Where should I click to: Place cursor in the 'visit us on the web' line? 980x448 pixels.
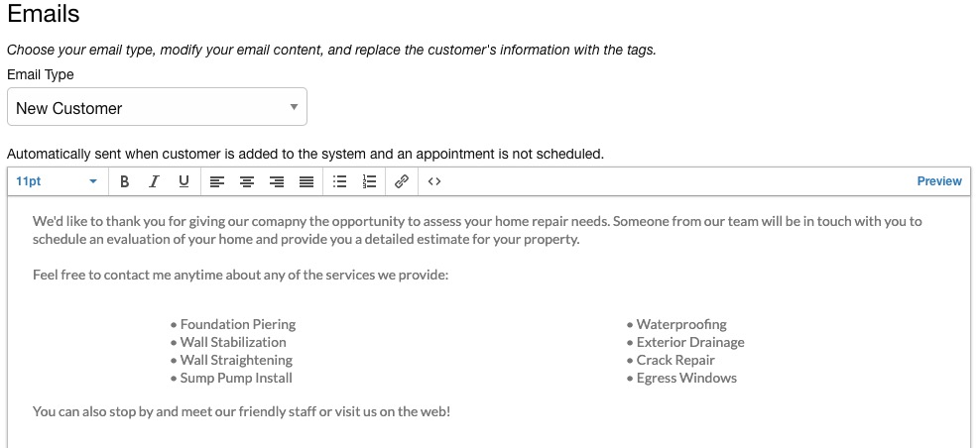(241, 411)
